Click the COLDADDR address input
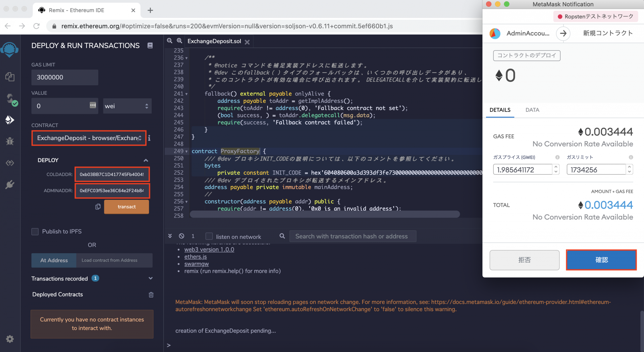The width and height of the screenshot is (644, 352). point(112,174)
